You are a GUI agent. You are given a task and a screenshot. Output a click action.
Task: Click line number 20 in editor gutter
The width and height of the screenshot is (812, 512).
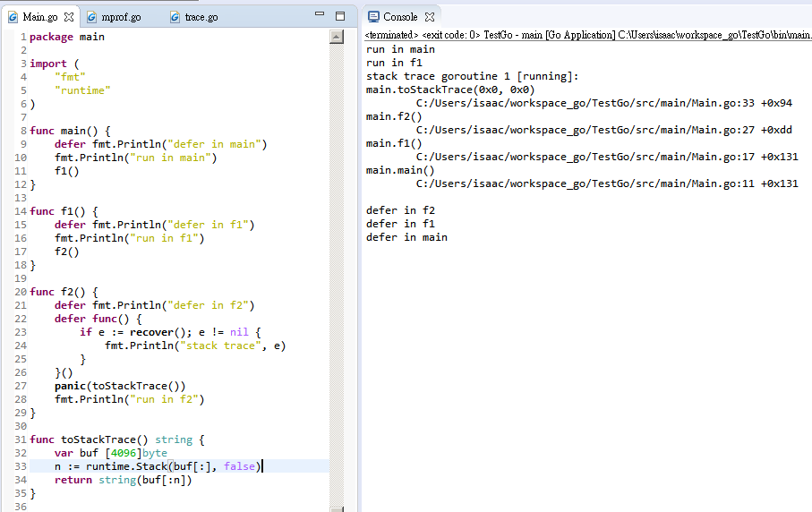(x=21, y=292)
